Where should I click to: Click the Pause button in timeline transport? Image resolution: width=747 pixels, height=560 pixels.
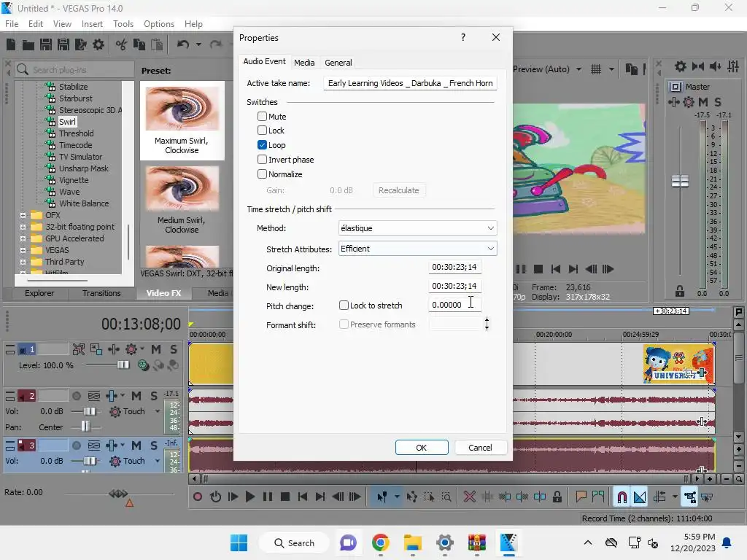point(267,497)
